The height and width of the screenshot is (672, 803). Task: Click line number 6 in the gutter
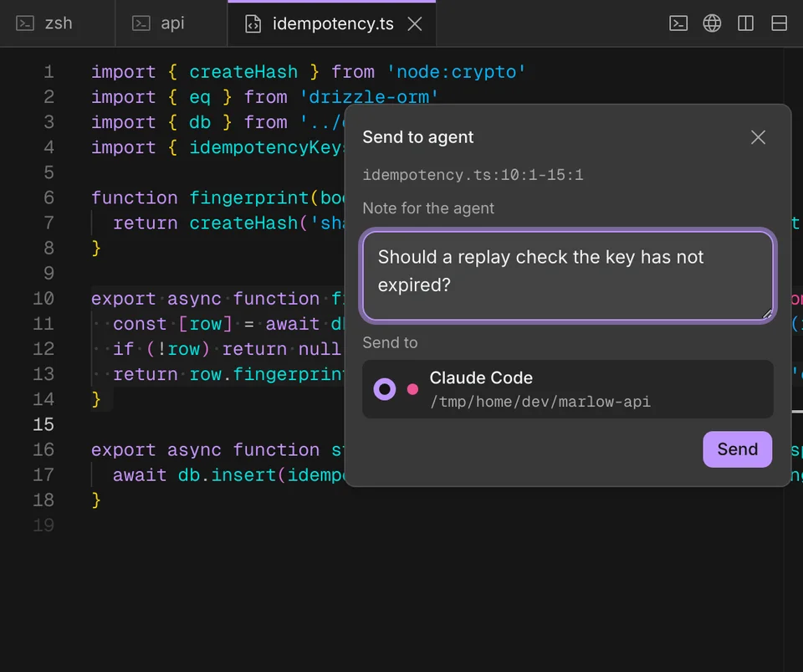pos(49,197)
